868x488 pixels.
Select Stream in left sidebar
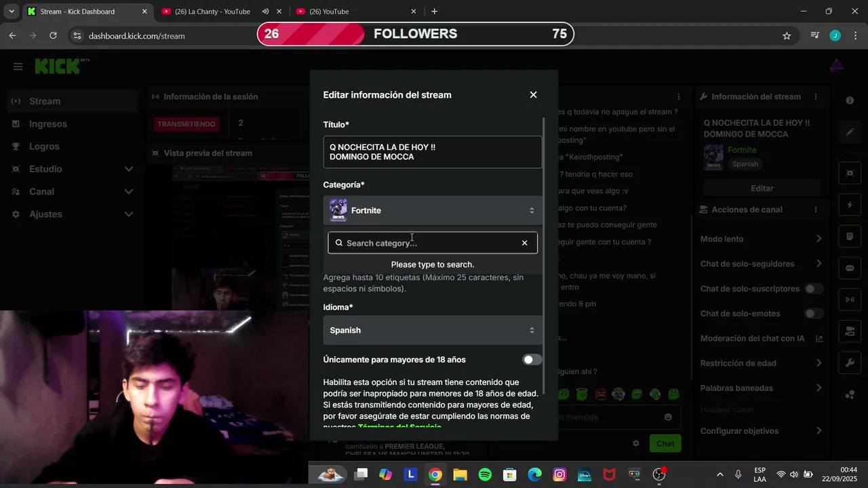[71, 101]
